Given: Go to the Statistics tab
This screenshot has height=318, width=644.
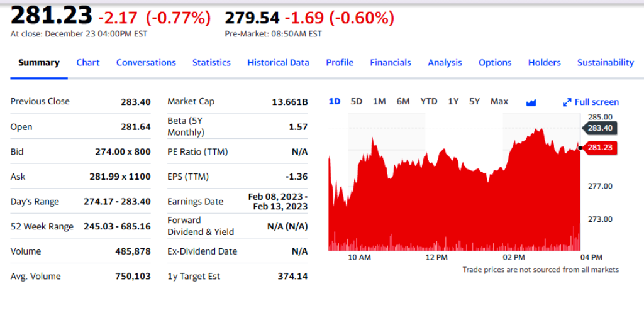Looking at the screenshot, I should [211, 63].
